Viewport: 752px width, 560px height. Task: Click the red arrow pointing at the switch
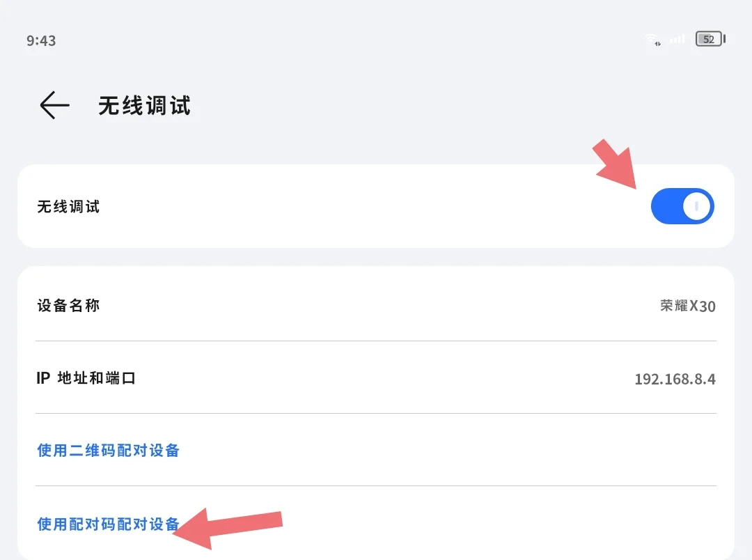pos(615,164)
